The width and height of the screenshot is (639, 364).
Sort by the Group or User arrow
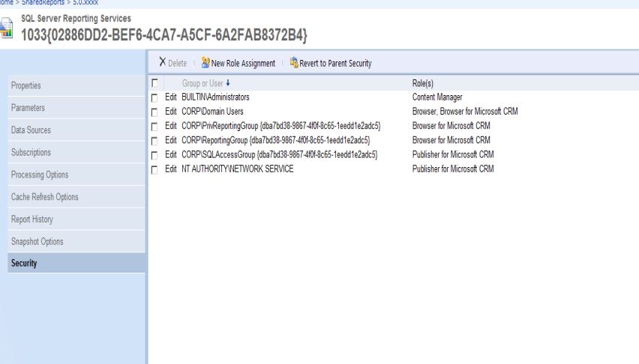pos(228,83)
